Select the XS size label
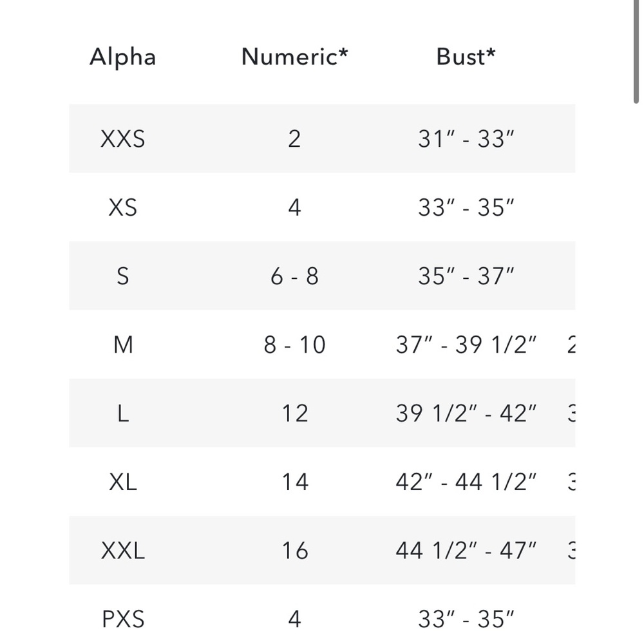The width and height of the screenshot is (644, 644). (123, 207)
